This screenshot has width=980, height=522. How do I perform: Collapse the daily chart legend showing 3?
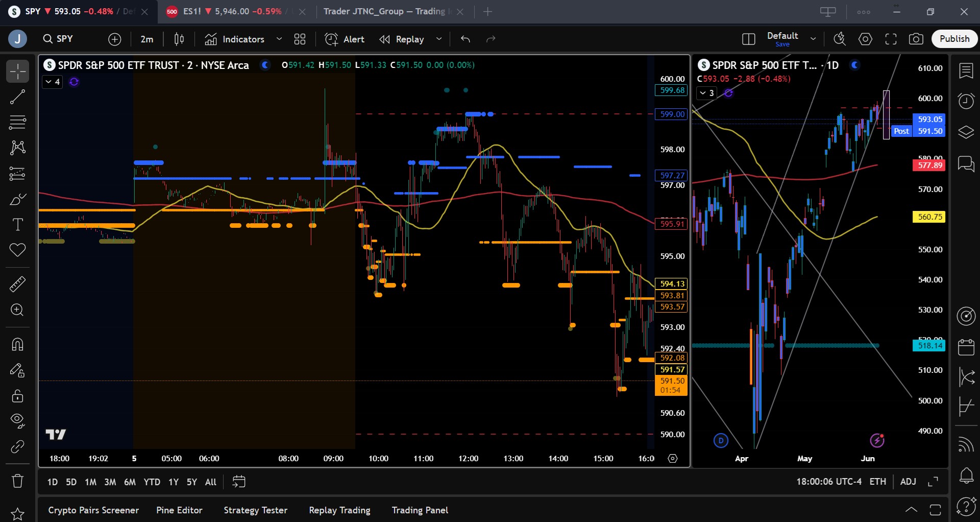(707, 93)
